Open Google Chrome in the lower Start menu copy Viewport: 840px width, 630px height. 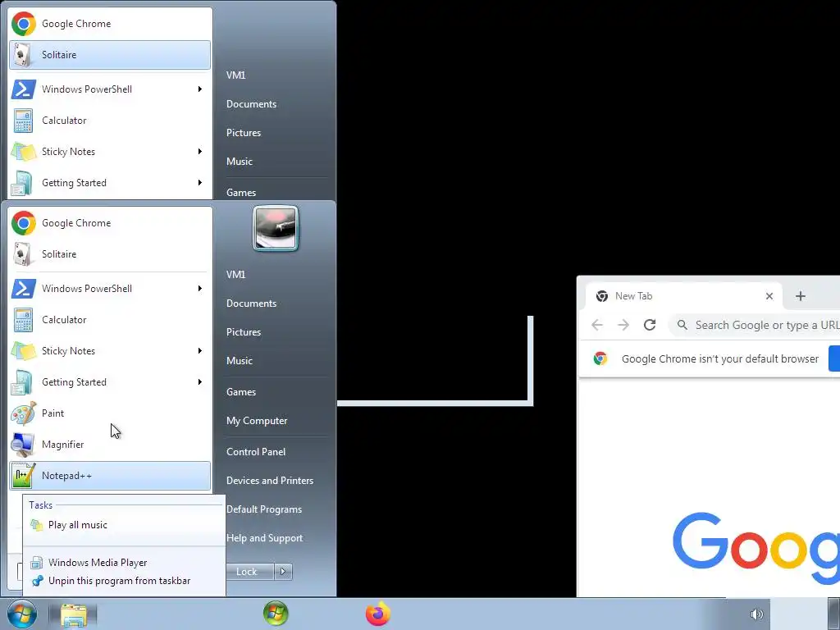click(x=110, y=223)
